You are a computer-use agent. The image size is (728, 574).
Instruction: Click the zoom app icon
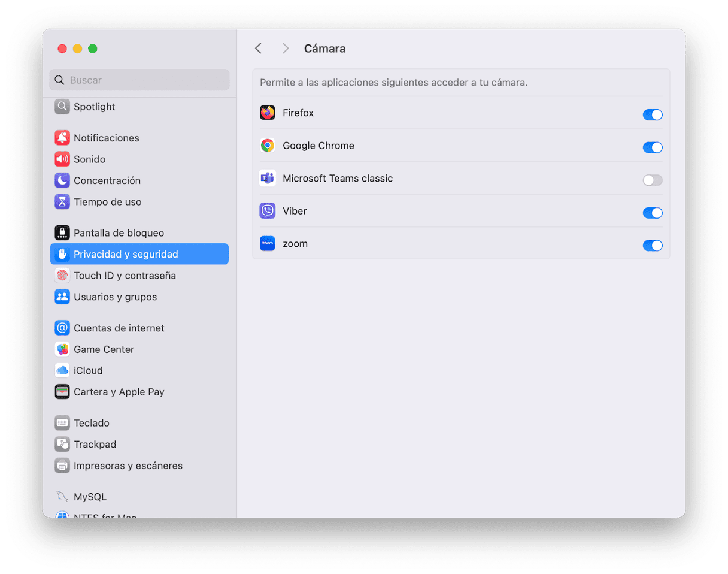pos(268,243)
